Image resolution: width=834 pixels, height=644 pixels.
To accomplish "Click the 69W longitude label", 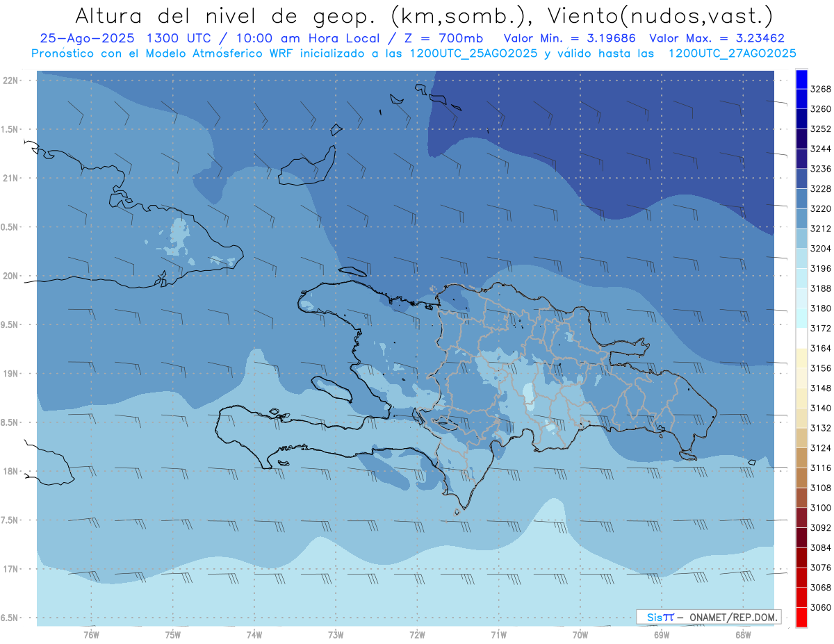I will point(662,634).
